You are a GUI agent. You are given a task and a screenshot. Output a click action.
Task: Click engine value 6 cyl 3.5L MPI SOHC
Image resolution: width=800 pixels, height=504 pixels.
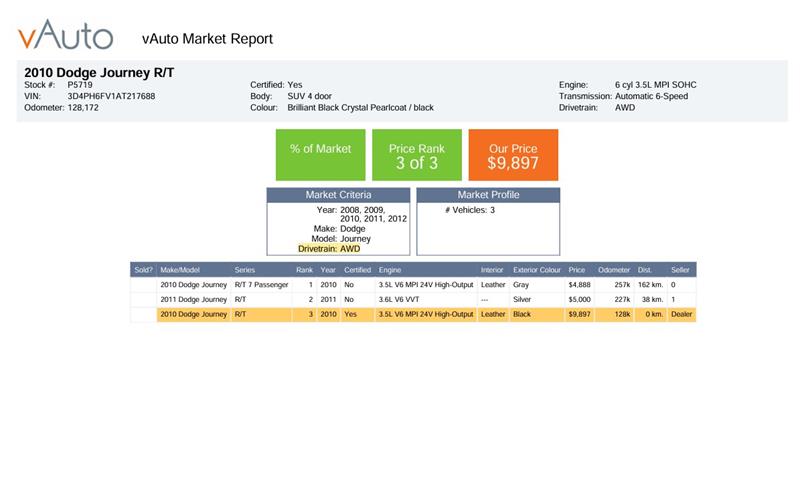pos(656,85)
